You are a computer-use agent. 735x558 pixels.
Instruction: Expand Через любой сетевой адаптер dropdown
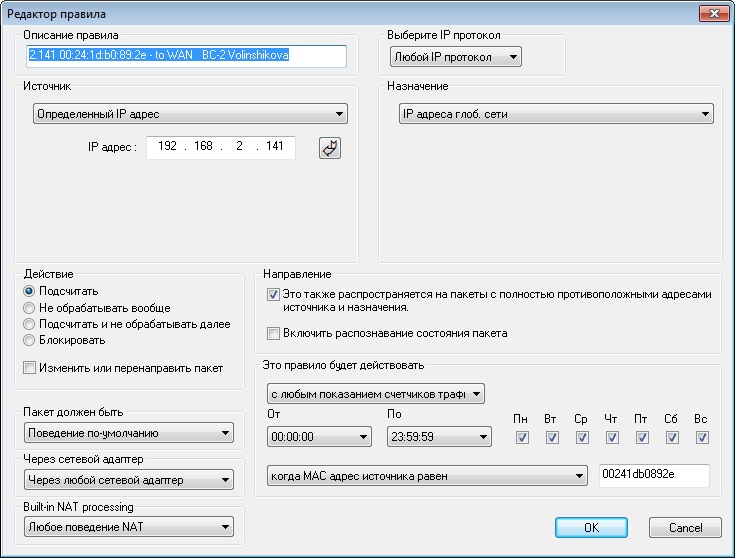click(128, 480)
